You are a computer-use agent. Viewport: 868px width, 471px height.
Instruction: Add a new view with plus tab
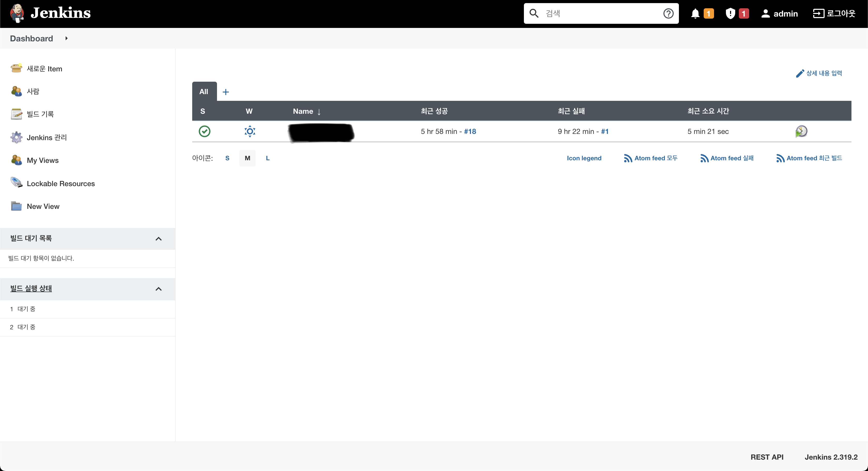tap(226, 92)
